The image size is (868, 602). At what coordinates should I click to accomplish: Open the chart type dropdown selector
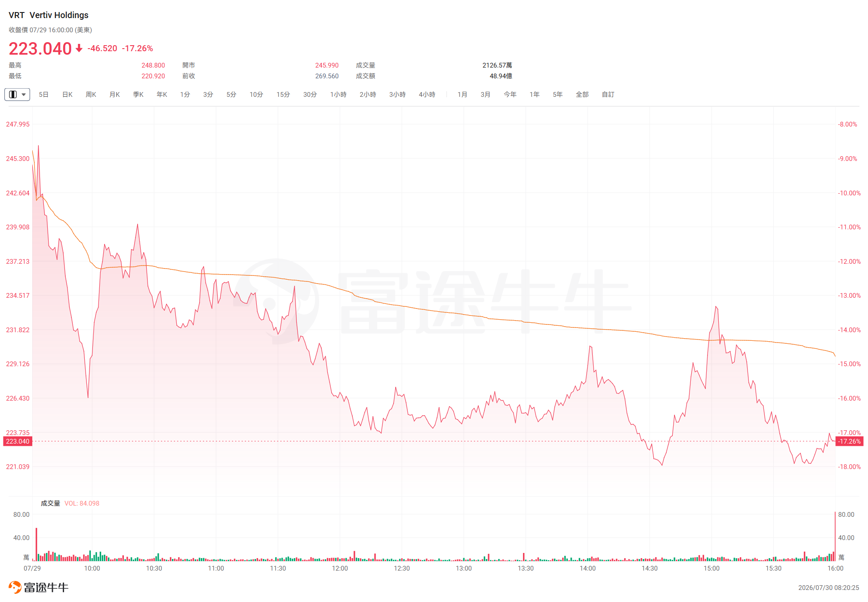pos(17,94)
